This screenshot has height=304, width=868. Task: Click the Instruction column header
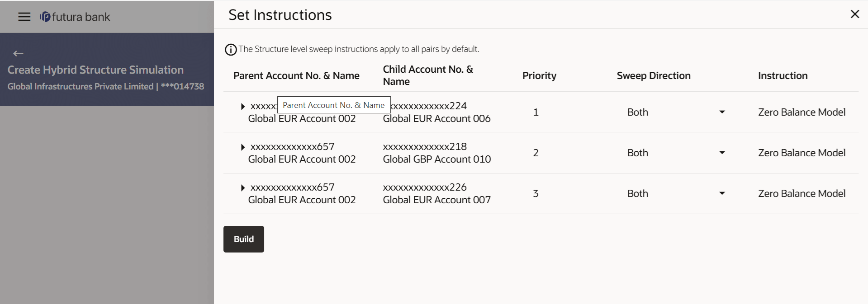click(783, 75)
